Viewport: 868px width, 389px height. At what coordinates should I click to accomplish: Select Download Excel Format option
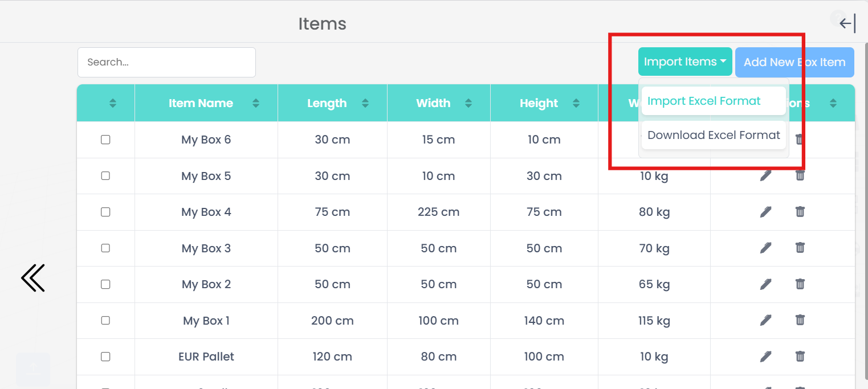pos(713,135)
